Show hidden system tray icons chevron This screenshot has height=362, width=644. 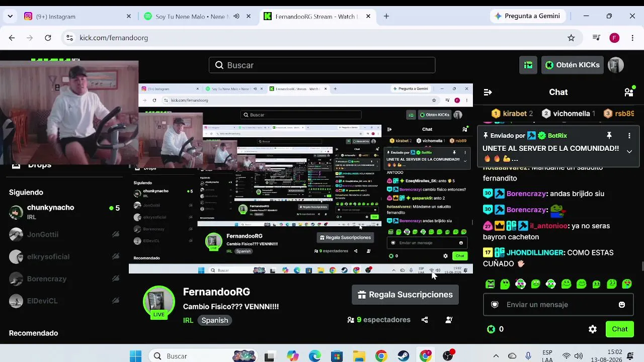click(x=496, y=356)
